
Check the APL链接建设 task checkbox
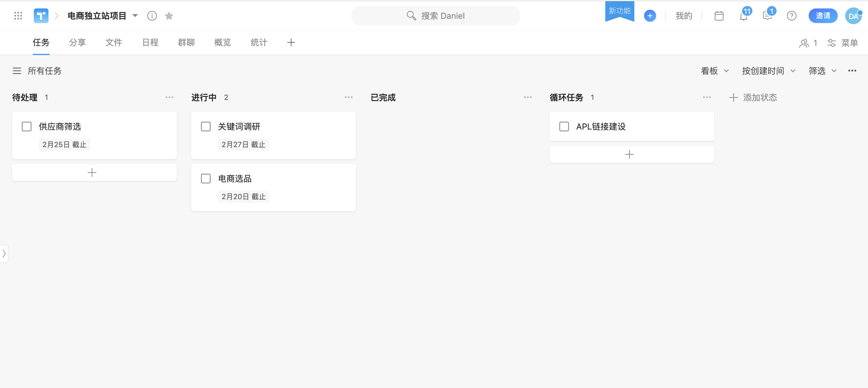(564, 127)
